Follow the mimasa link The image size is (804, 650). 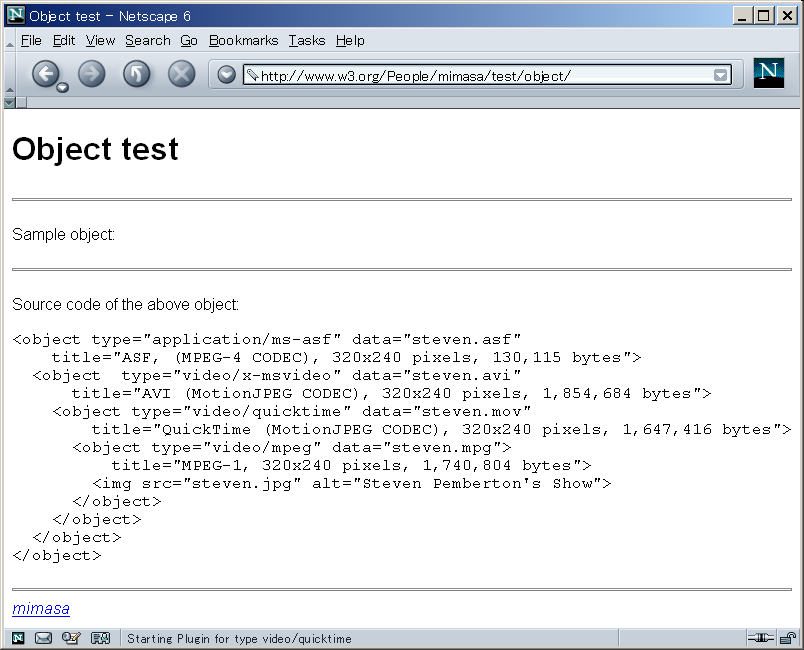(x=40, y=608)
